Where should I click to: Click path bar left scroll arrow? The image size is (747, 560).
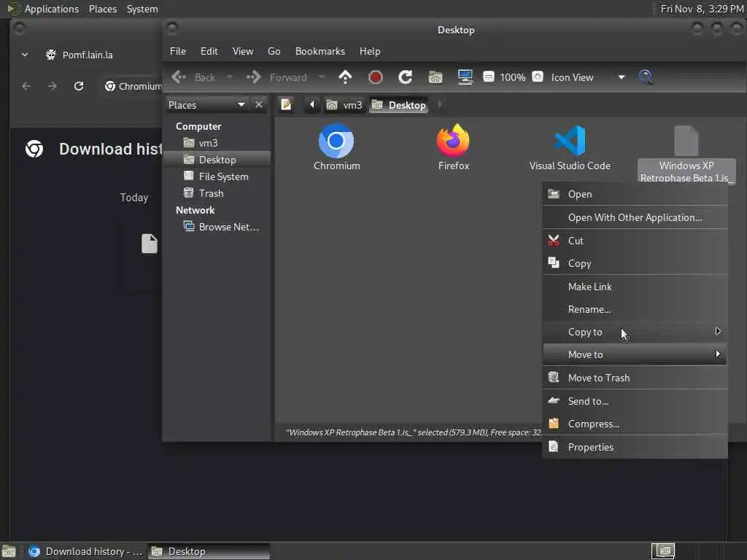[x=311, y=105]
